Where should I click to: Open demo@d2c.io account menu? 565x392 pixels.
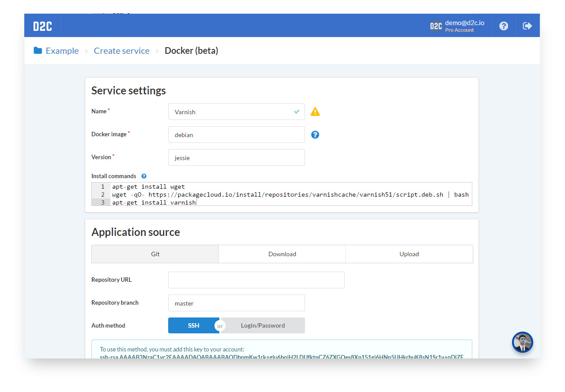pyautogui.click(x=464, y=22)
